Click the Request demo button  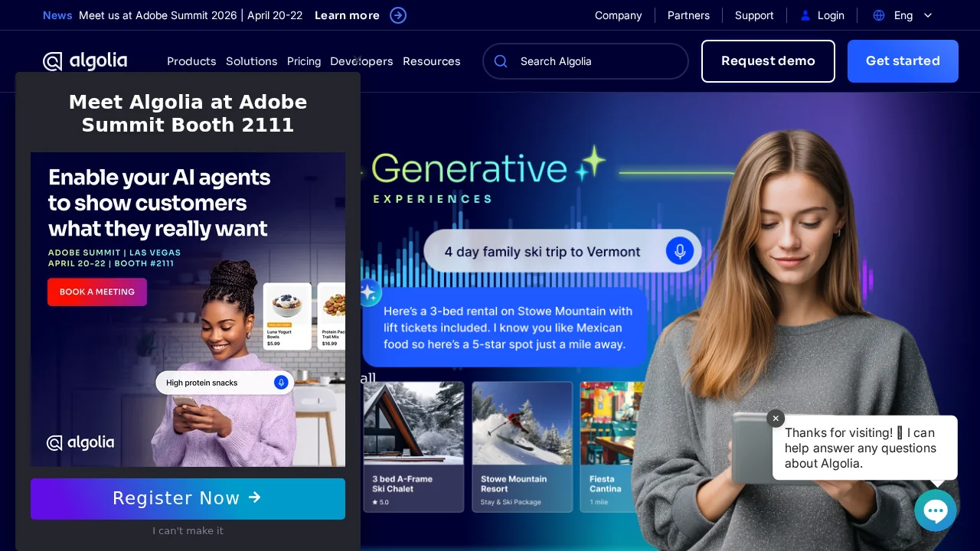[x=768, y=61]
